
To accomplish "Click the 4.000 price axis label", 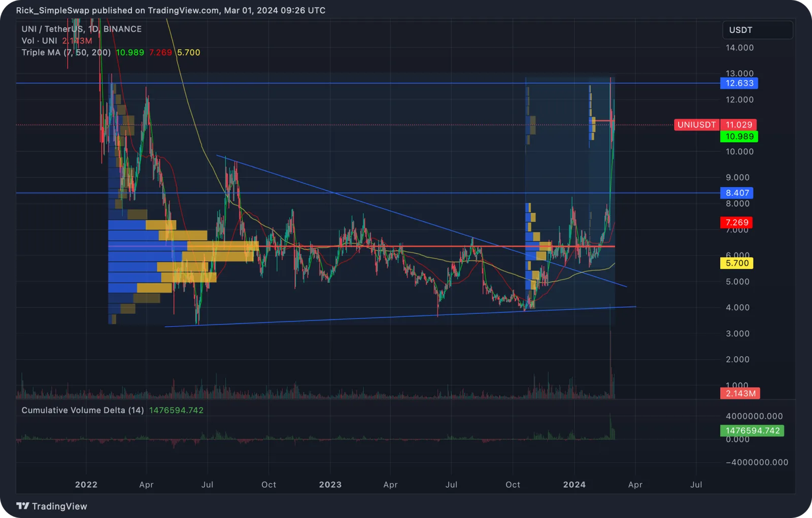I will [737, 307].
